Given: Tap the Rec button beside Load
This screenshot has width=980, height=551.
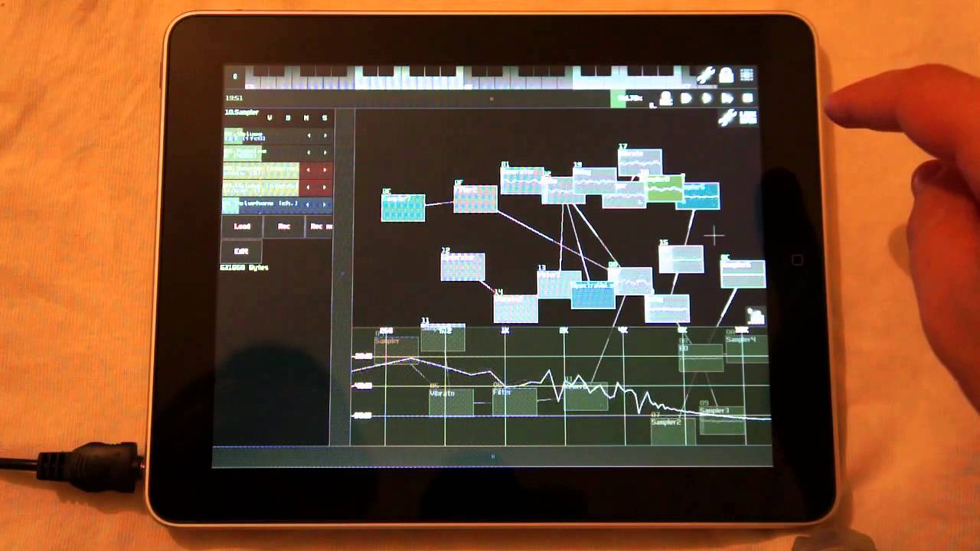Looking at the screenshot, I should [x=284, y=227].
